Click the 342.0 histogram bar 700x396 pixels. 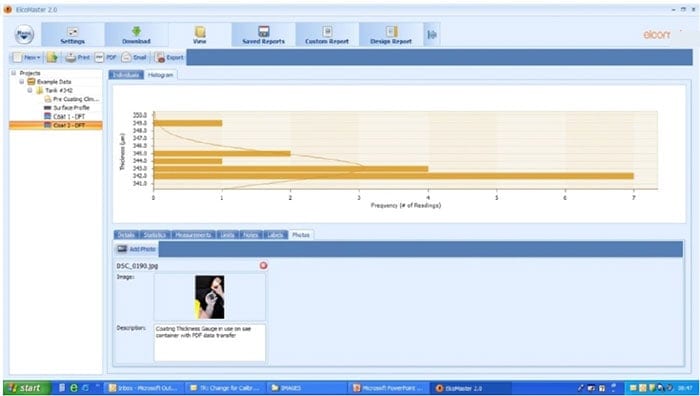[393, 176]
